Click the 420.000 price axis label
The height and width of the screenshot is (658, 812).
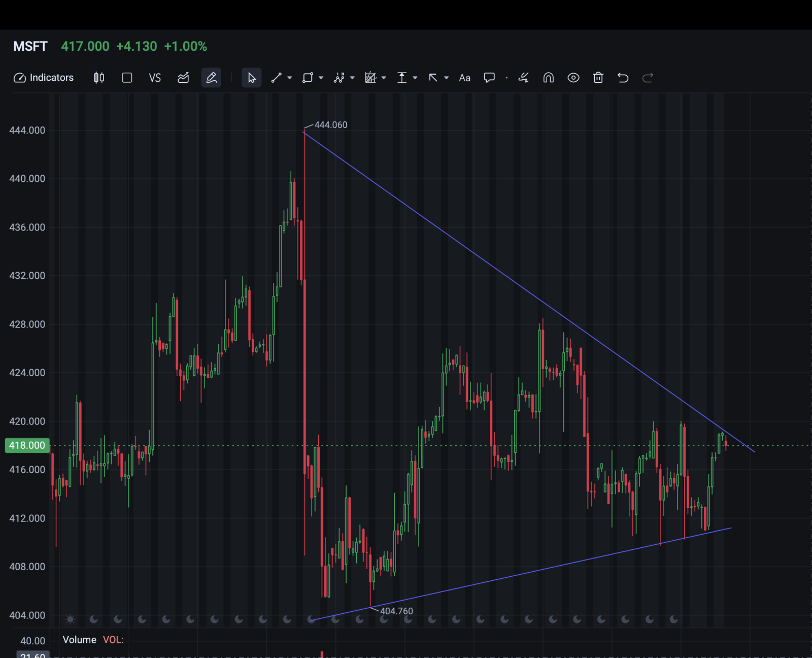[x=27, y=421]
